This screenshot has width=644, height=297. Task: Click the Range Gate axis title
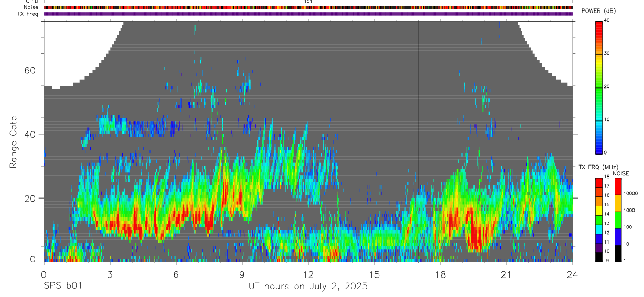[14, 143]
